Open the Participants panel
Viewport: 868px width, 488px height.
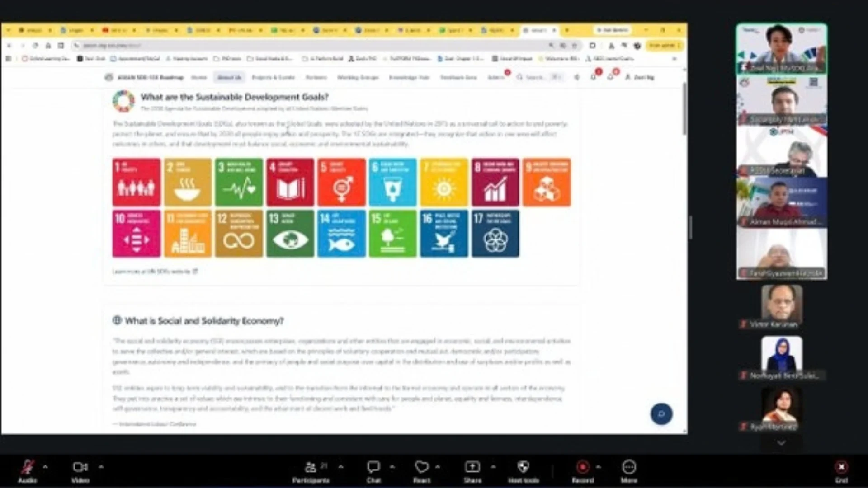pos(311,471)
